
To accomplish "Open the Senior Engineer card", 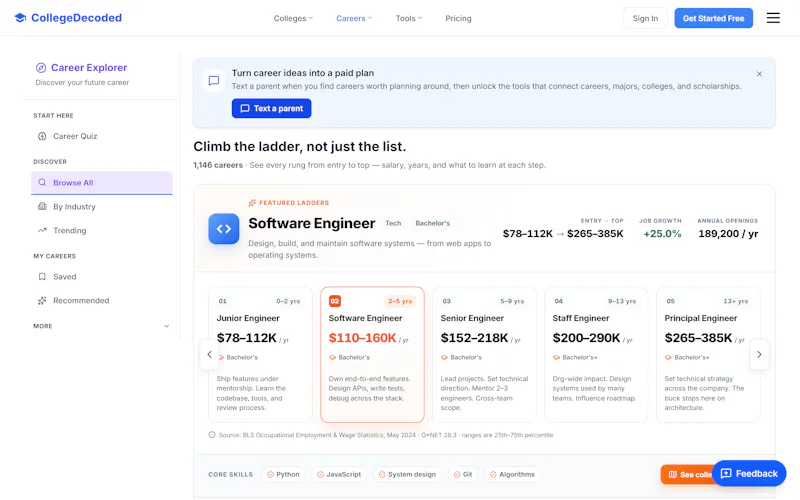I will click(484, 355).
